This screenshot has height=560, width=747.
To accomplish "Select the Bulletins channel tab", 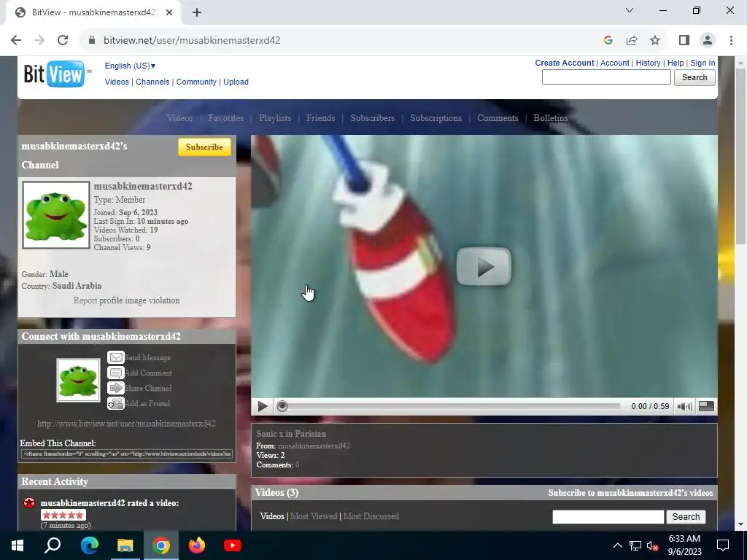I will [550, 118].
